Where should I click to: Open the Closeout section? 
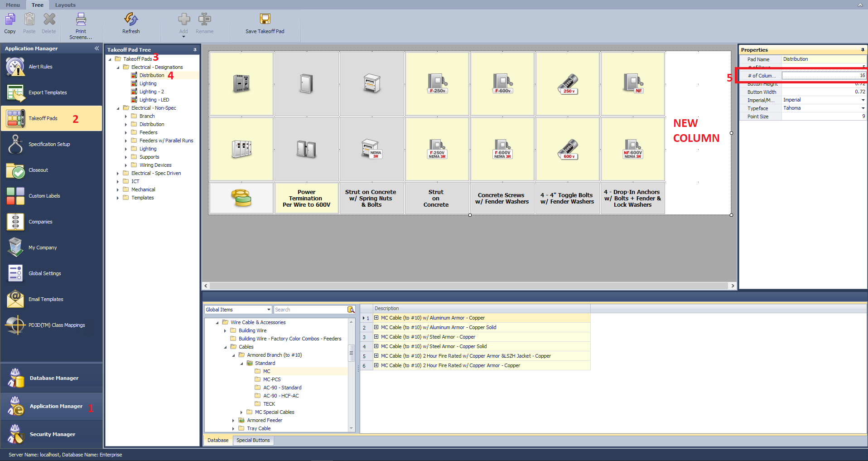tap(38, 170)
